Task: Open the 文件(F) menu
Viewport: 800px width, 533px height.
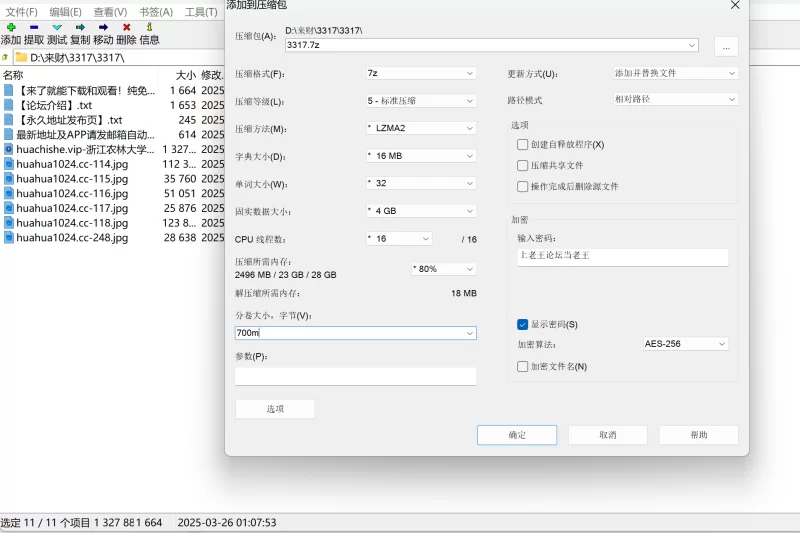Action: (x=21, y=12)
